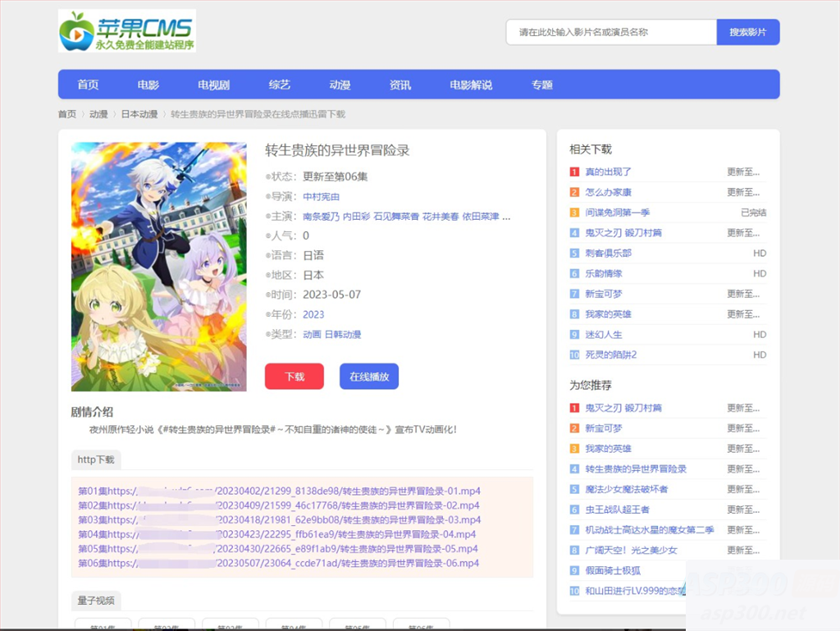Click 首页 in the breadcrumb trail
Screen dimensions: 840x631
click(x=67, y=114)
